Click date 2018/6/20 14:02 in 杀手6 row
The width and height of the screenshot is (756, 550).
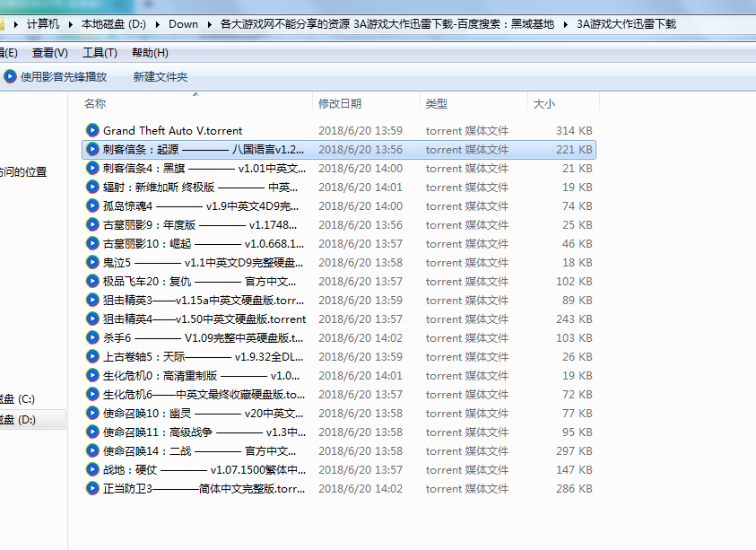[x=361, y=337]
